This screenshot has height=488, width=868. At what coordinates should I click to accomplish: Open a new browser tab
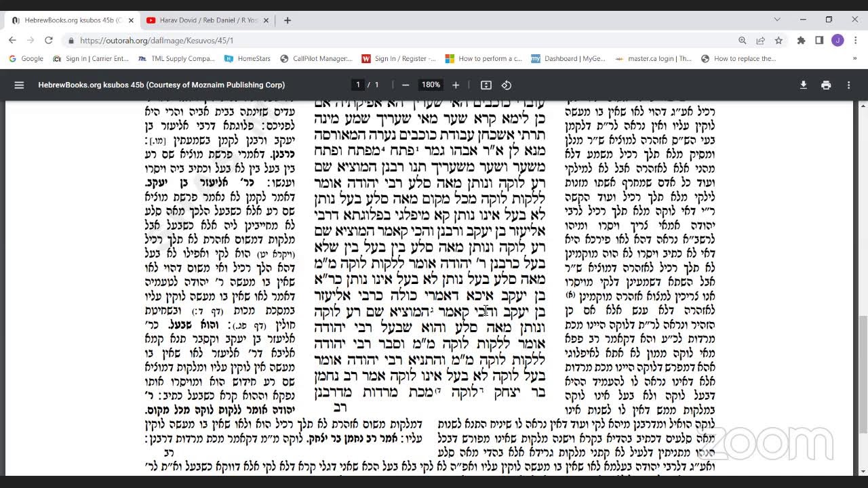pos(288,20)
